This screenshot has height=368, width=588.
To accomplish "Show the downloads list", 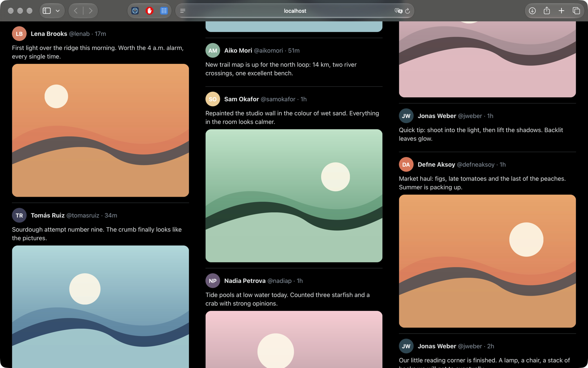I will 532,11.
